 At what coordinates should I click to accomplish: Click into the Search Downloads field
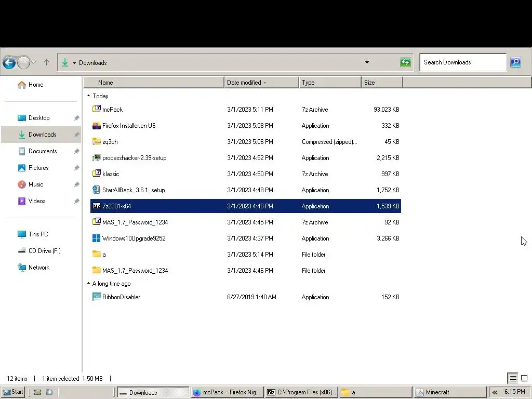point(463,62)
